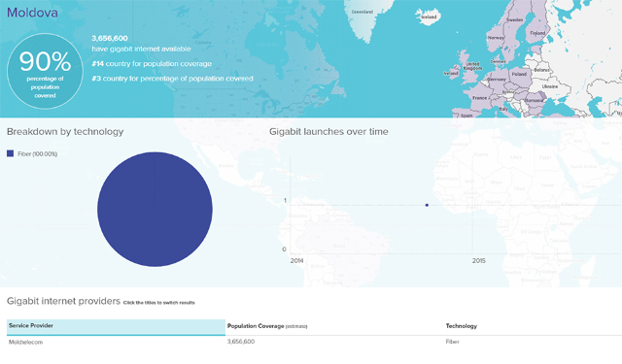Select Ireland on the map
Image resolution: width=622 pixels, height=364 pixels.
pos(451,73)
